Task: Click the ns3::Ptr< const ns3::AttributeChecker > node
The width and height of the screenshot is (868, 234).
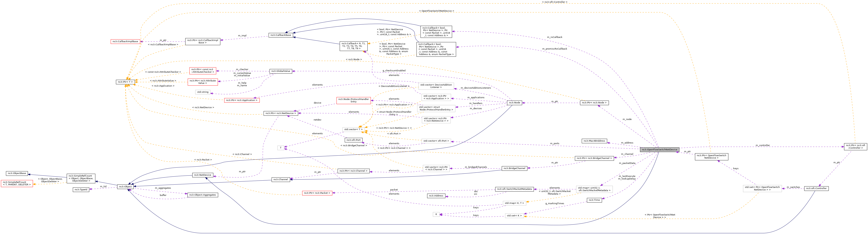Action: [203, 71]
